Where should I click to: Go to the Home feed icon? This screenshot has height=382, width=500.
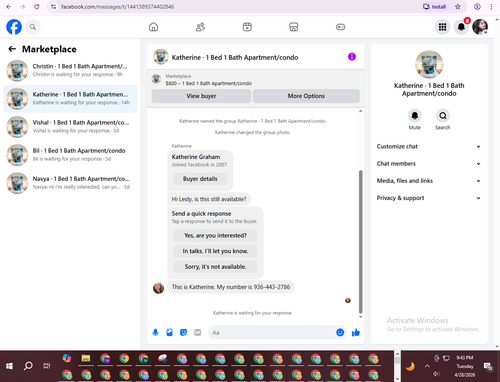pos(153,27)
